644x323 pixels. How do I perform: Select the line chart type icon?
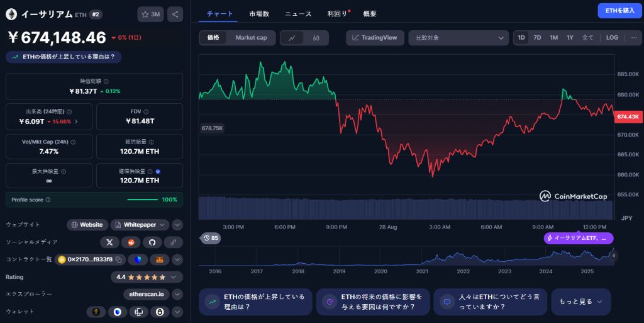tap(292, 38)
